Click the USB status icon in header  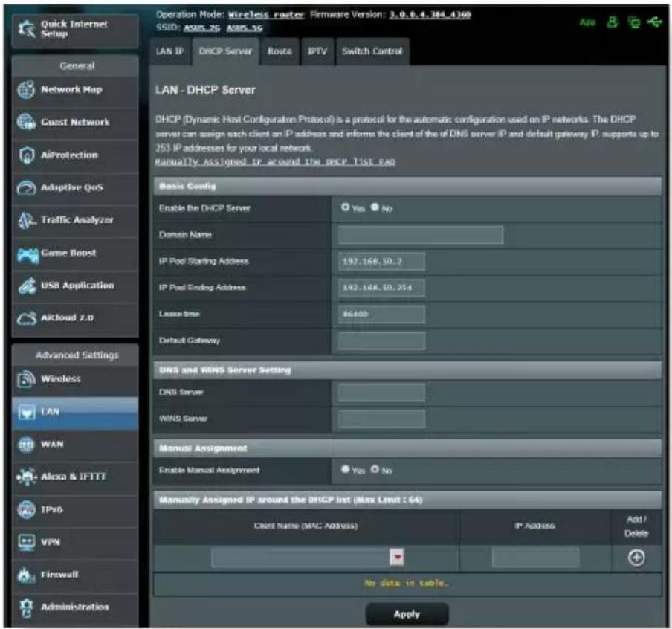654,22
